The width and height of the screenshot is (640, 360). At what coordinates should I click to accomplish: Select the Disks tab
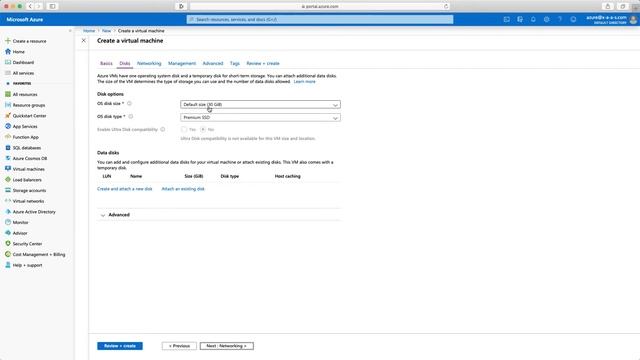tap(125, 64)
